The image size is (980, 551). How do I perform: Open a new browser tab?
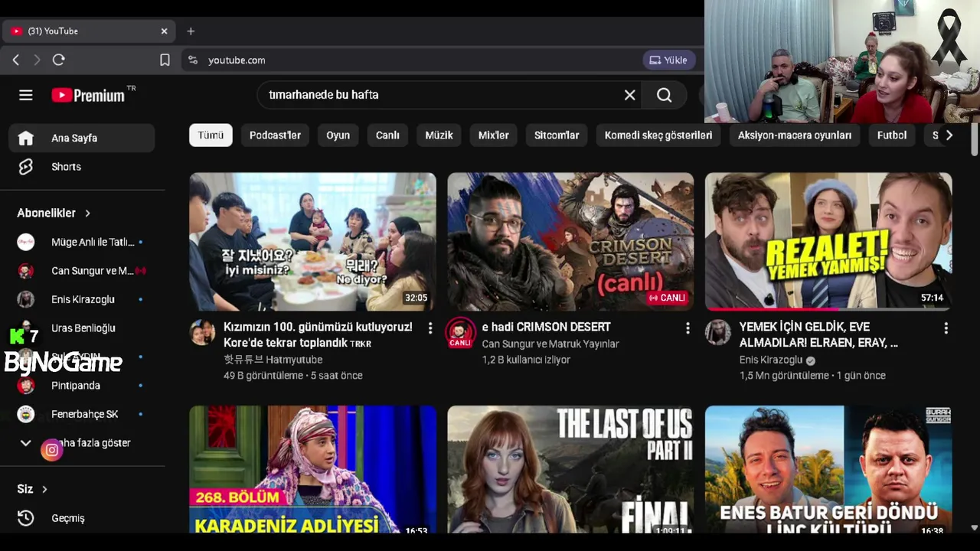(191, 31)
